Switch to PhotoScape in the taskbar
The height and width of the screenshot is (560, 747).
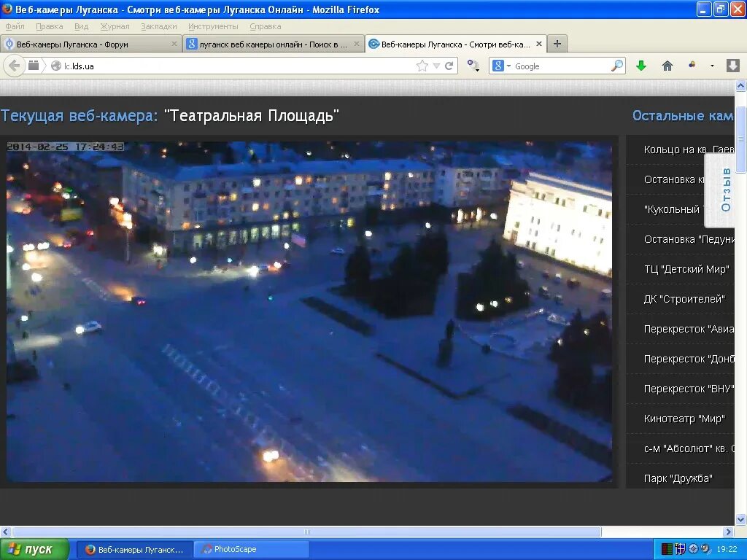point(251,550)
